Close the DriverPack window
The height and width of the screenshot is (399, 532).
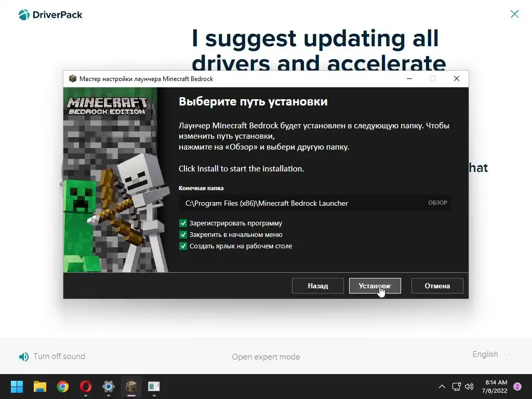(x=514, y=14)
